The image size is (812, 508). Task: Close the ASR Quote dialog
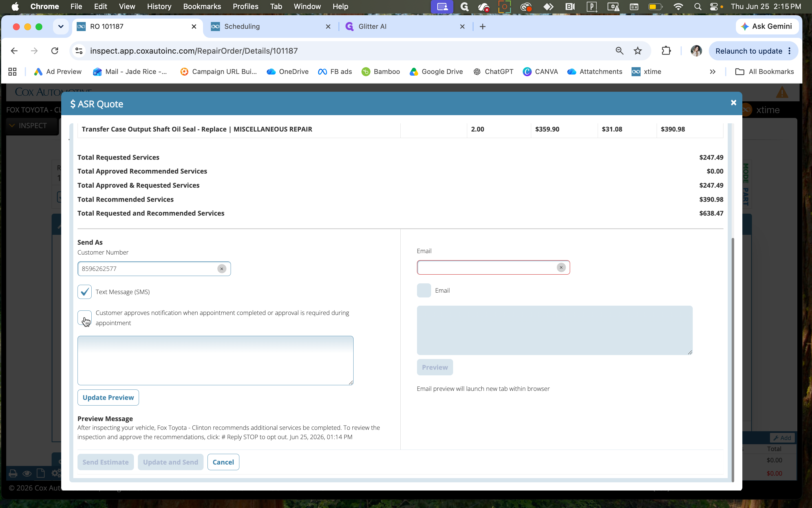[x=734, y=103]
